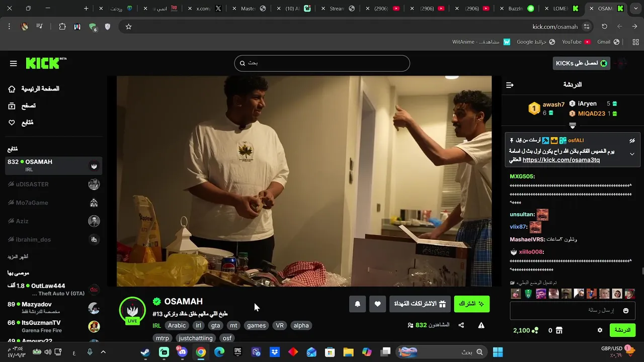This screenshot has height=362, width=644.
Task: Click the alpha tag
Action: pyautogui.click(x=301, y=325)
